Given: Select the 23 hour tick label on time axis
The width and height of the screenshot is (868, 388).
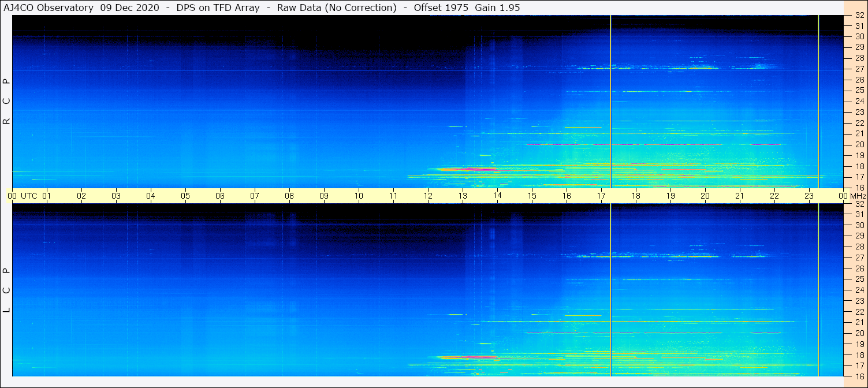Looking at the screenshot, I should click(809, 196).
